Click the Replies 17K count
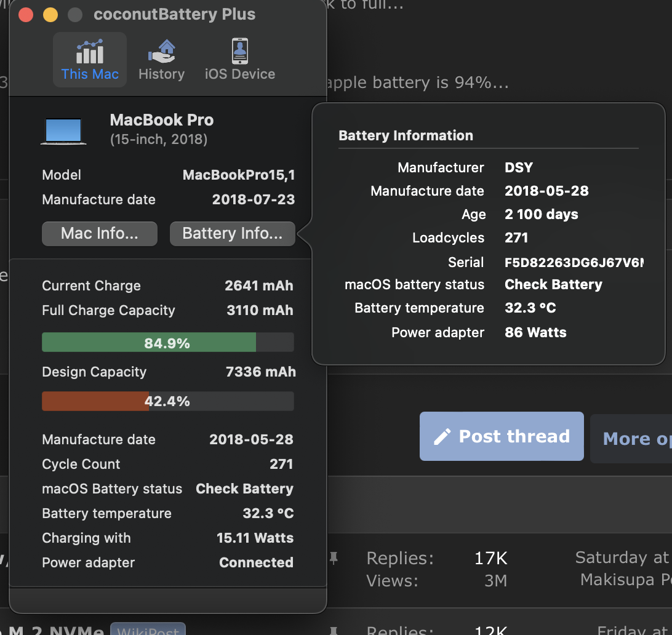672x635 pixels. [x=490, y=558]
